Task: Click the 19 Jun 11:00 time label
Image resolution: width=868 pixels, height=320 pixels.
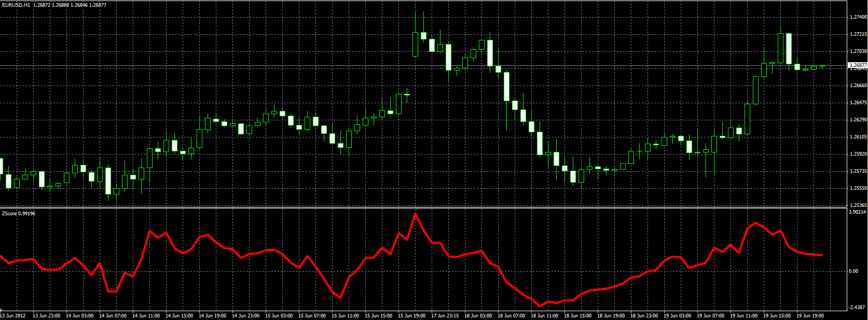Action: click(743, 316)
